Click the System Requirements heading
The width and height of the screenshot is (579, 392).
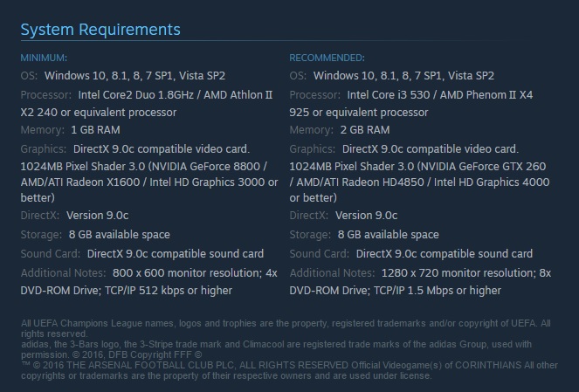(x=100, y=30)
